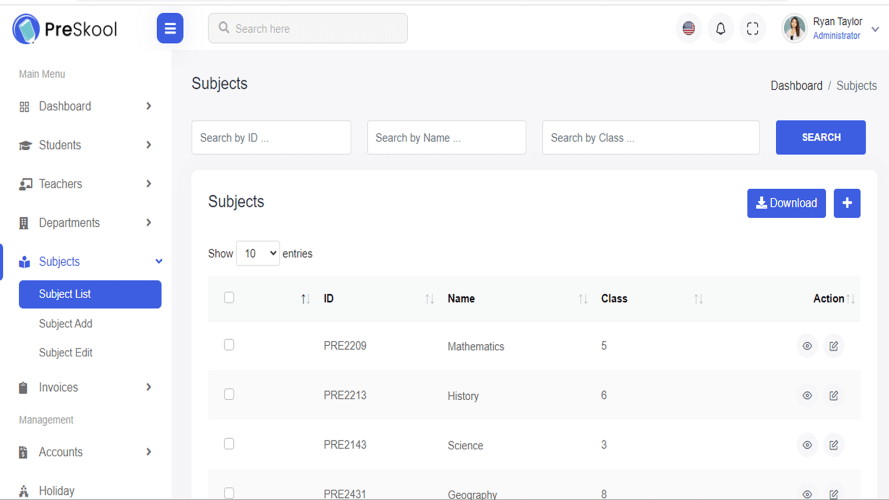Toggle the sidebar hamburger menu button
This screenshot has height=500, width=889.
pyautogui.click(x=170, y=28)
